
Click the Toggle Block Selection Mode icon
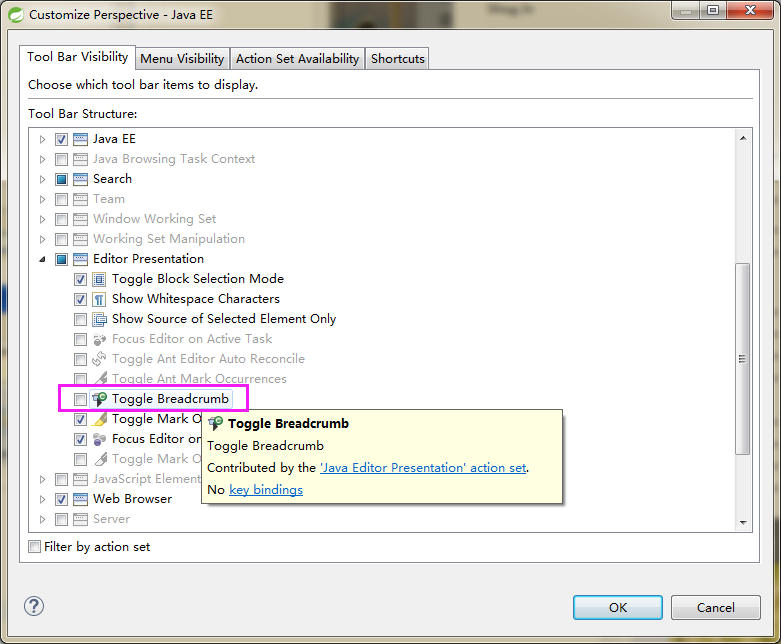99,279
